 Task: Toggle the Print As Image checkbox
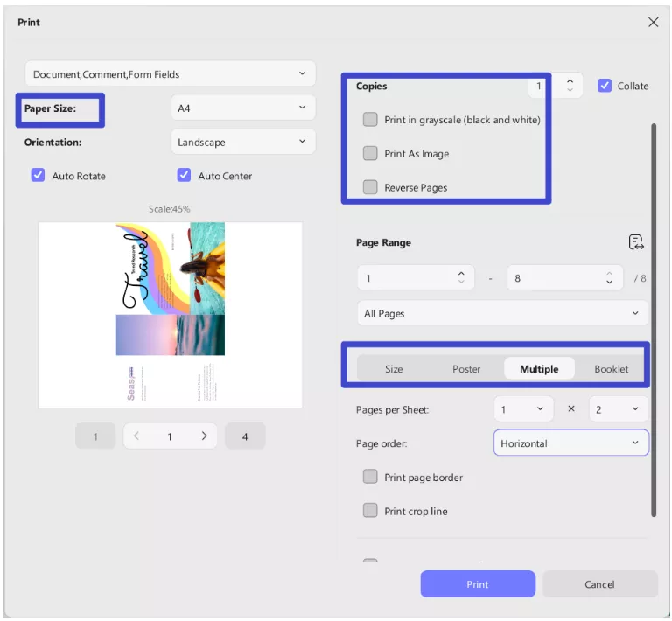(x=370, y=154)
